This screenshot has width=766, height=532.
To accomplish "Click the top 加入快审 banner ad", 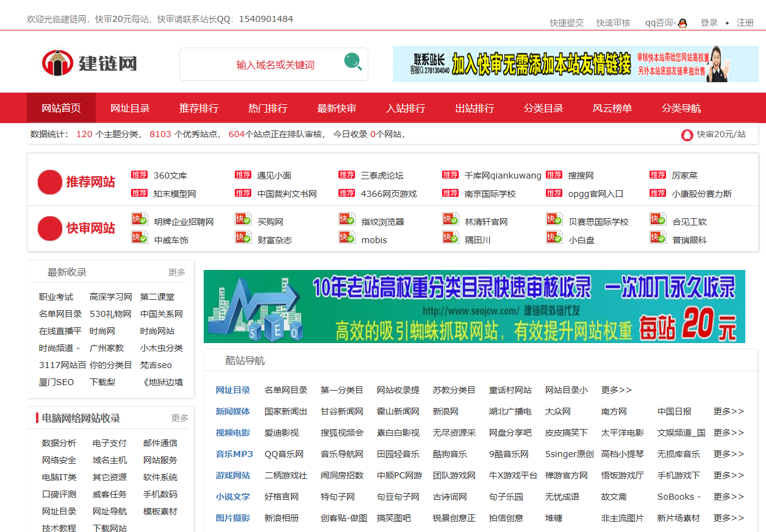I will click(x=575, y=64).
